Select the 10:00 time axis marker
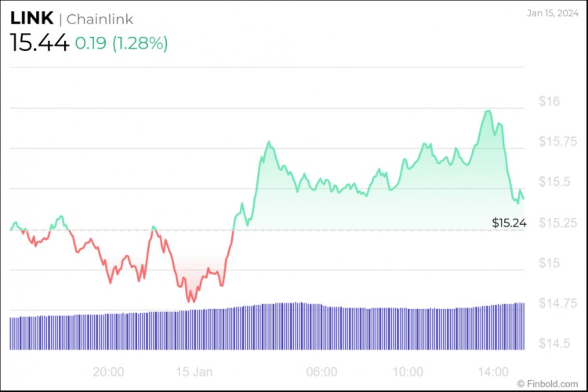This screenshot has height=392, width=588. pyautogui.click(x=408, y=371)
